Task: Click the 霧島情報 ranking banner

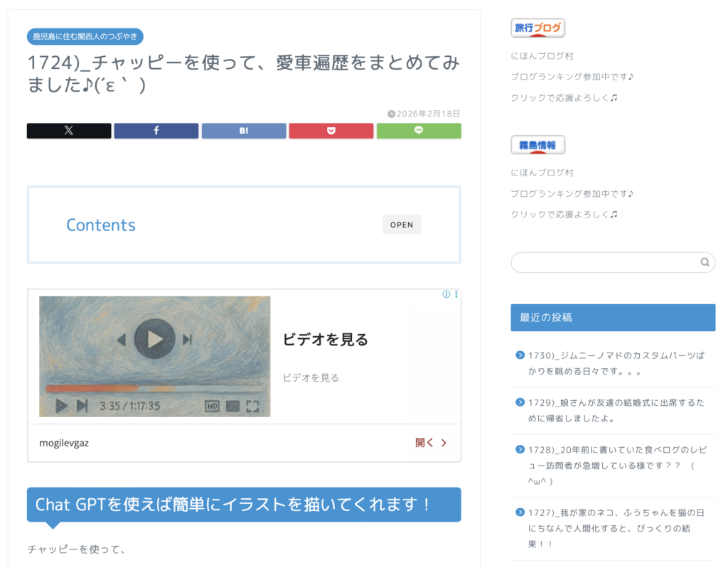Action: (537, 145)
